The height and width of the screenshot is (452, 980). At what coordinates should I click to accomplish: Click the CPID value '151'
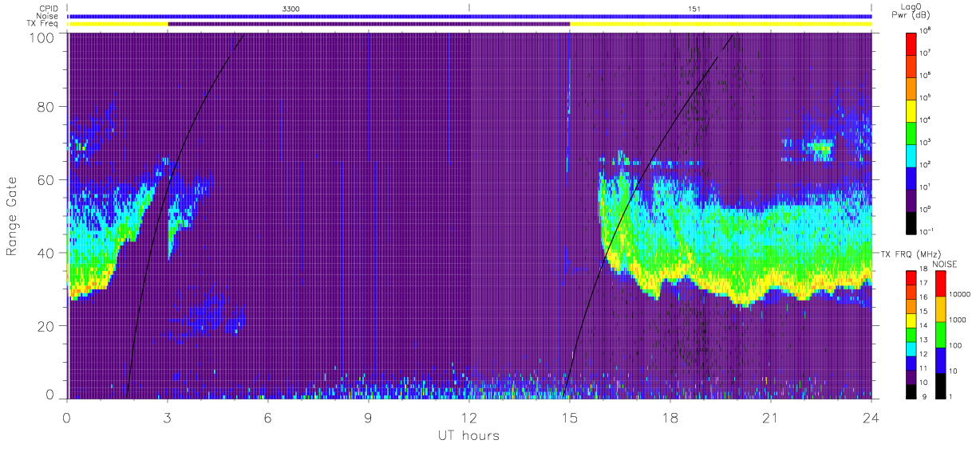(694, 8)
